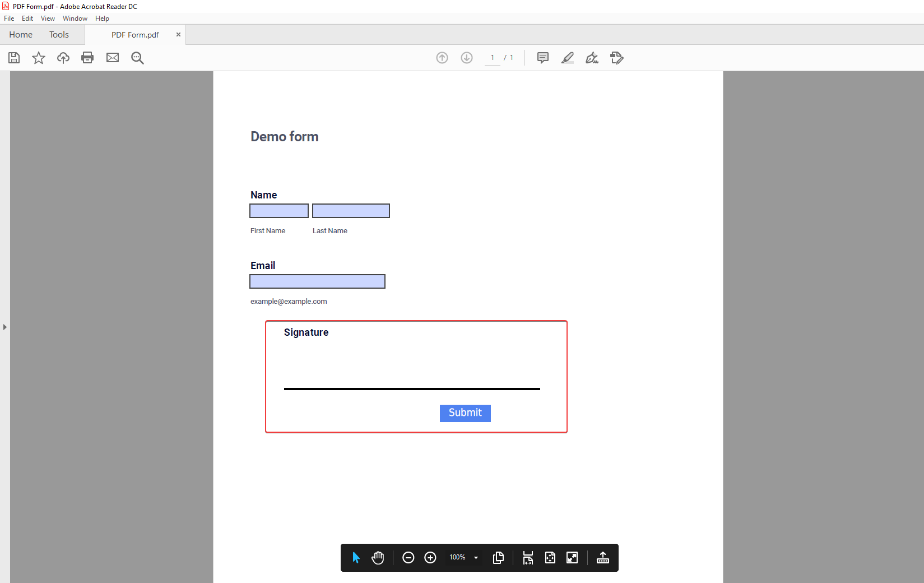This screenshot has width=924, height=583.
Task: Switch to fit-page view mode
Action: pos(550,557)
